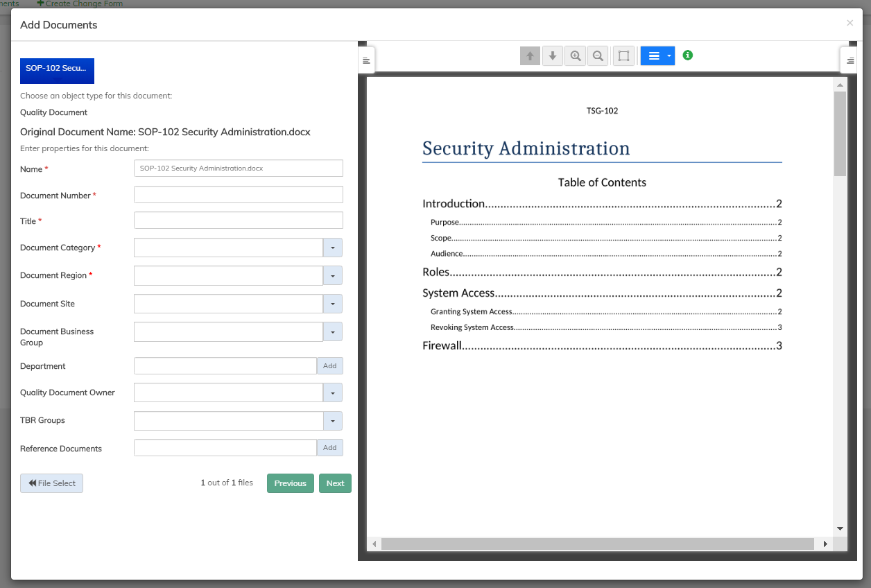
Task: Open the Document Site dropdown
Action: pos(332,304)
